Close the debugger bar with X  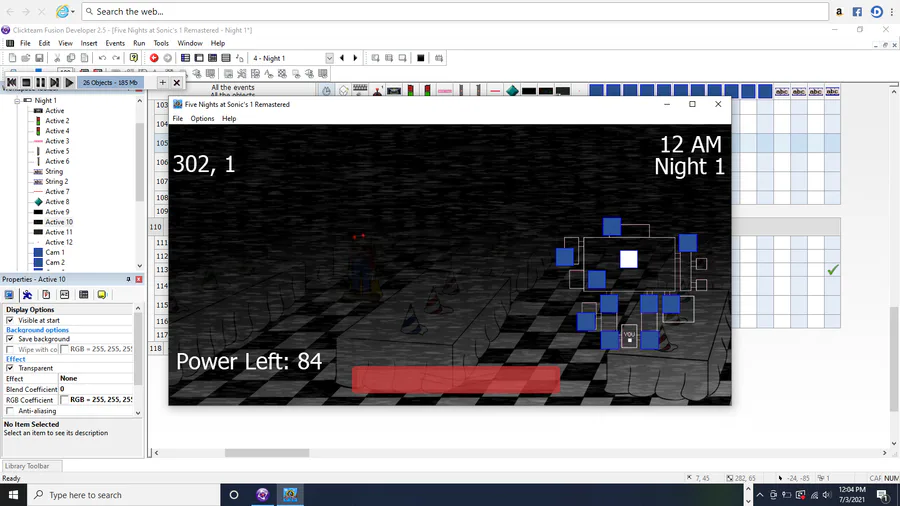177,83
